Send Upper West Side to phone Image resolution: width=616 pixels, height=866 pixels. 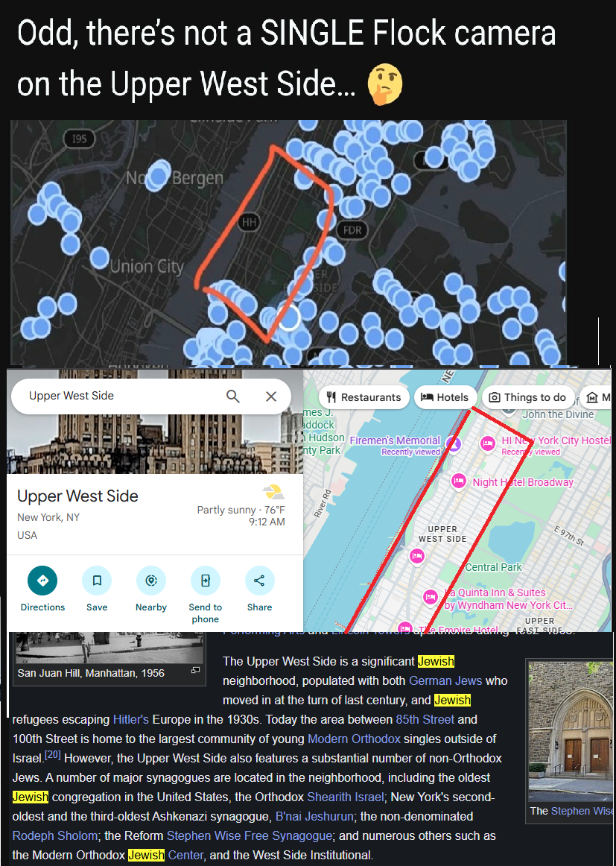pyautogui.click(x=206, y=595)
